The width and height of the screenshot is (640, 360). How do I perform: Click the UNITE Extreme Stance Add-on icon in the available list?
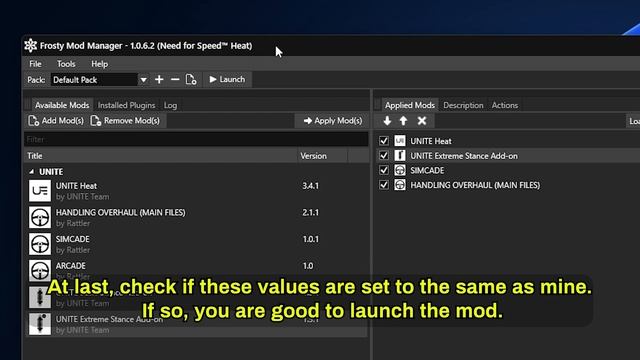pos(40,324)
